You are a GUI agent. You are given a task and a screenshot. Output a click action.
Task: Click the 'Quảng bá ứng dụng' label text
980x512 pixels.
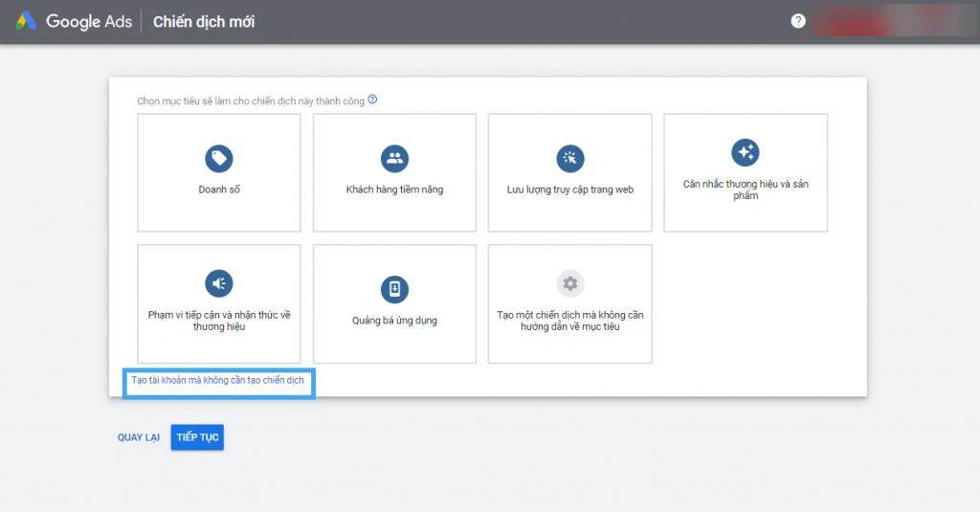click(x=394, y=321)
